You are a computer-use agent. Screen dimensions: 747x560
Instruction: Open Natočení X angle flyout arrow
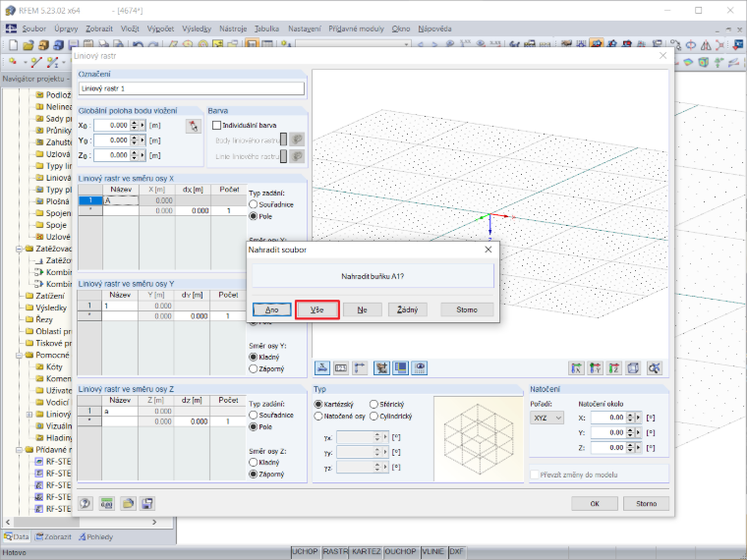tap(639, 418)
